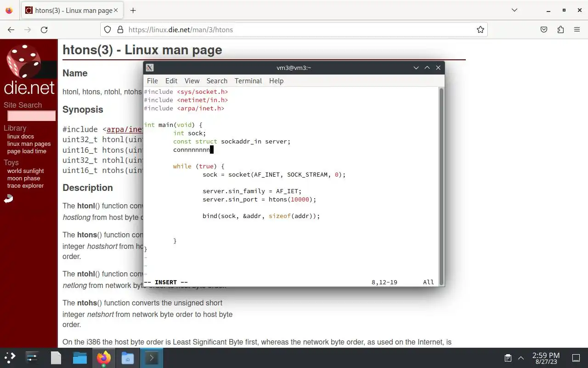The width and height of the screenshot is (588, 368).
Task: Open the Pocket save icon
Action: (x=544, y=29)
